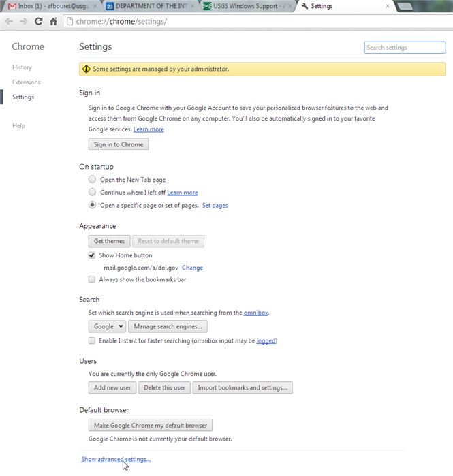The image size is (453, 476).
Task: Open History in the Chrome sidebar
Action: pyautogui.click(x=22, y=67)
